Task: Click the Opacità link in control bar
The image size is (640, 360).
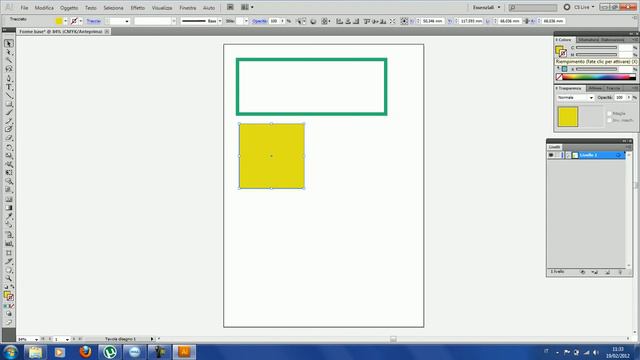Action: pos(259,21)
